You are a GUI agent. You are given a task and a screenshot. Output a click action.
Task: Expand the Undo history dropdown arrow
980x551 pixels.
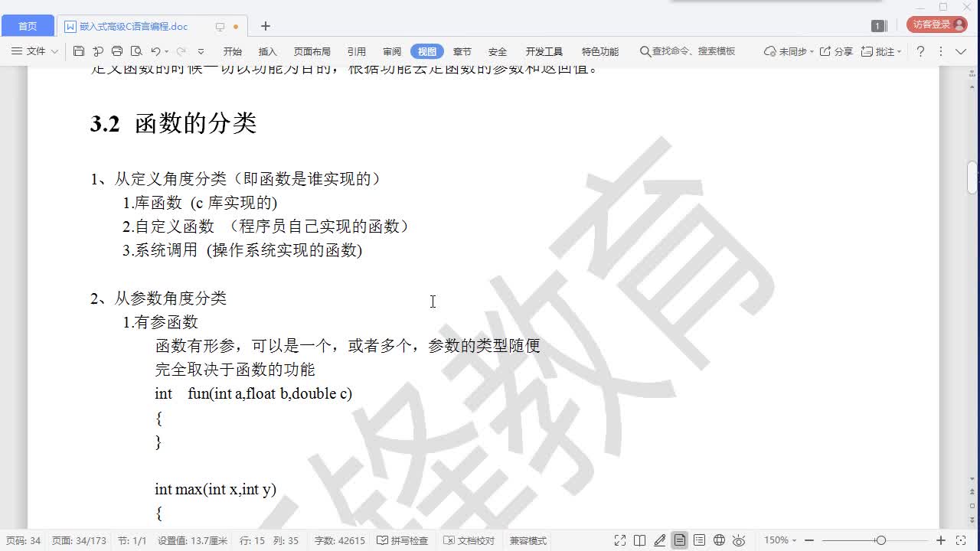click(x=166, y=51)
